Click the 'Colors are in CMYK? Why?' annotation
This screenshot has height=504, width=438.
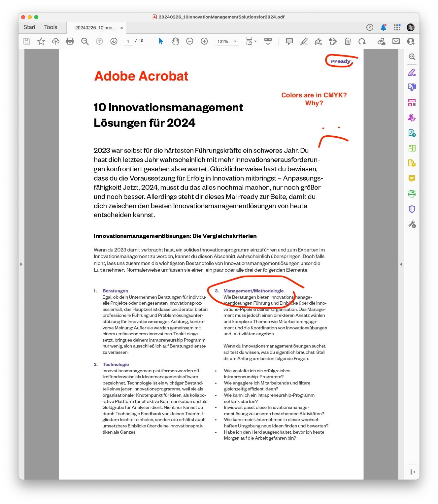coord(314,99)
